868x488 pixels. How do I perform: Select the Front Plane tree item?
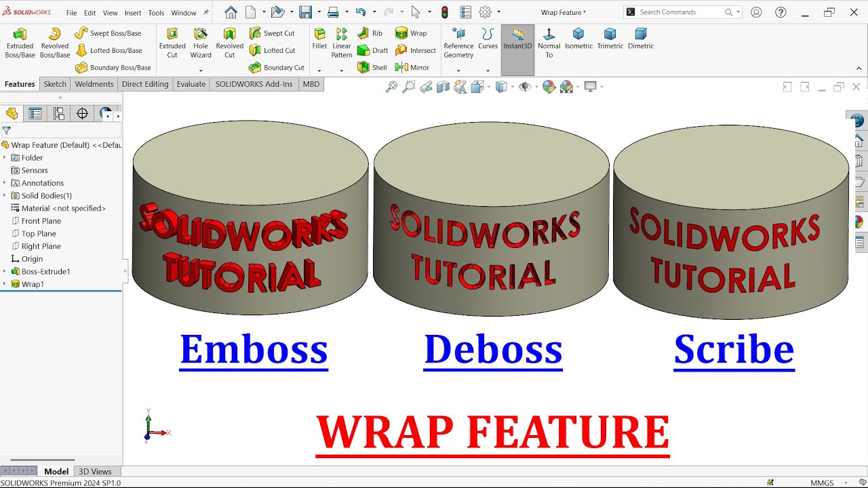(x=41, y=221)
